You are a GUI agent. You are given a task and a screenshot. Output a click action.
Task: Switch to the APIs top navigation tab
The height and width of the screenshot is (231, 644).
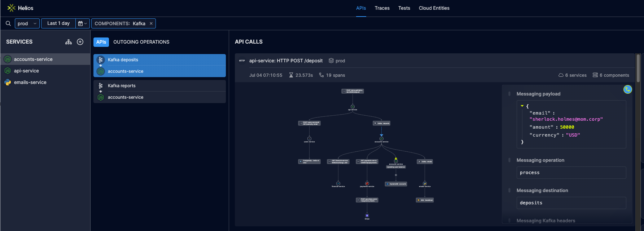[x=361, y=8]
